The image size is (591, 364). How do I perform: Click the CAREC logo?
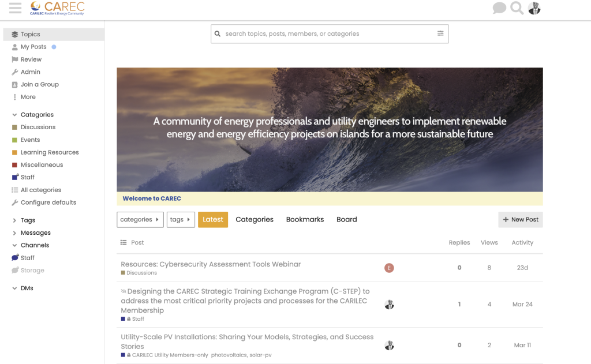[x=57, y=8]
